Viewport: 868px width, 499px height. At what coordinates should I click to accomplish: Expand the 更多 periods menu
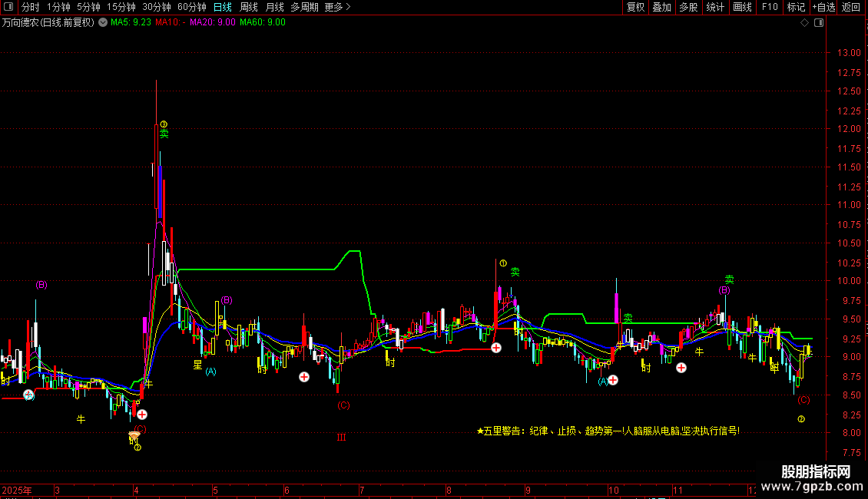coord(337,7)
